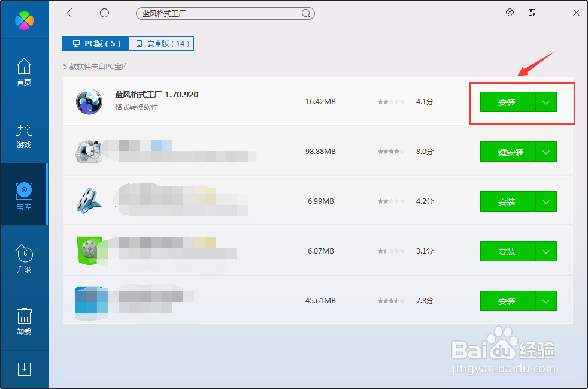Viewport: 588px width, 389px height.
Task: Minimize the software manager window
Action: [x=554, y=13]
